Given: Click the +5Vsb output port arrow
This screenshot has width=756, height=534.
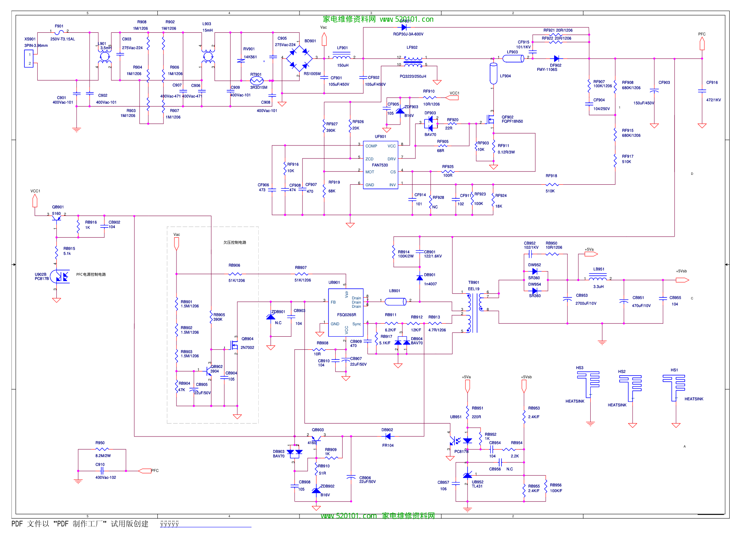Looking at the screenshot, I should [682, 280].
